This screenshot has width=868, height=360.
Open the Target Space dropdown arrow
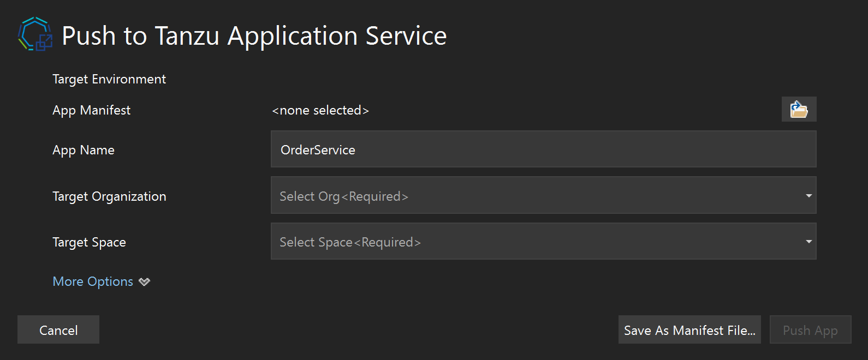tap(808, 241)
